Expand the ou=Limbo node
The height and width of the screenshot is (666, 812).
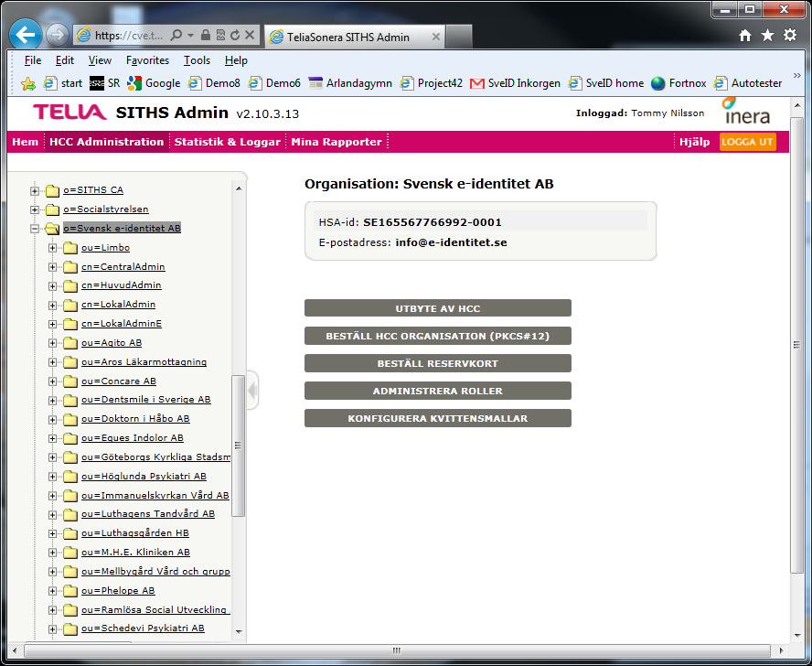point(52,248)
